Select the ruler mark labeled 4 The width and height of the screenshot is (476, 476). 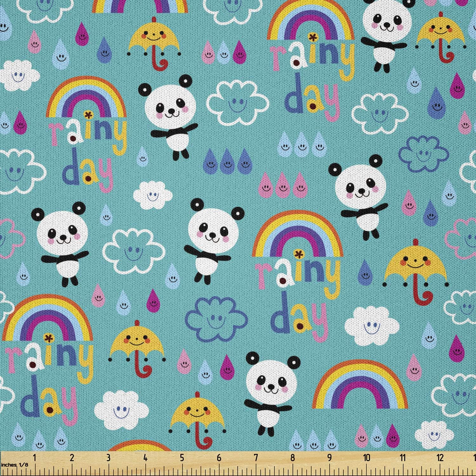tap(145, 458)
